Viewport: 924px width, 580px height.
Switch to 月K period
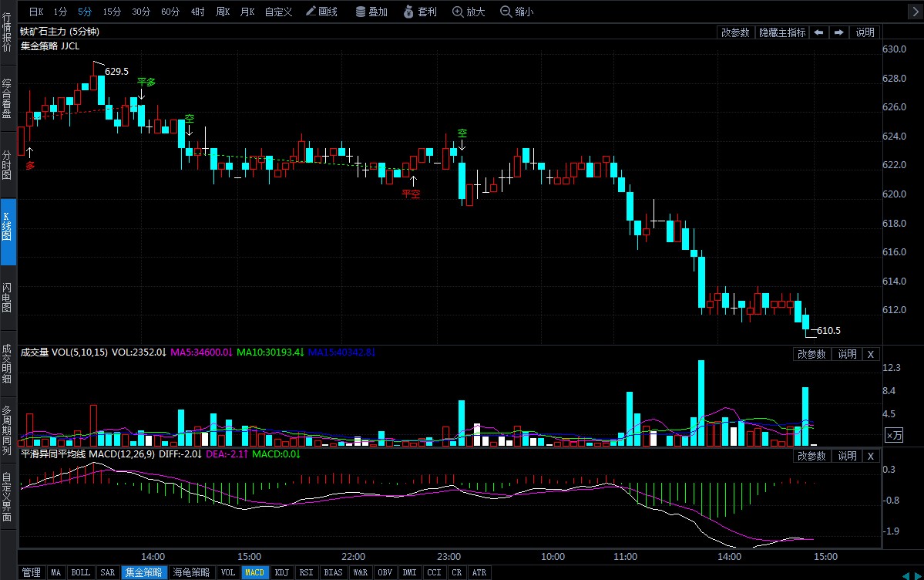(247, 12)
